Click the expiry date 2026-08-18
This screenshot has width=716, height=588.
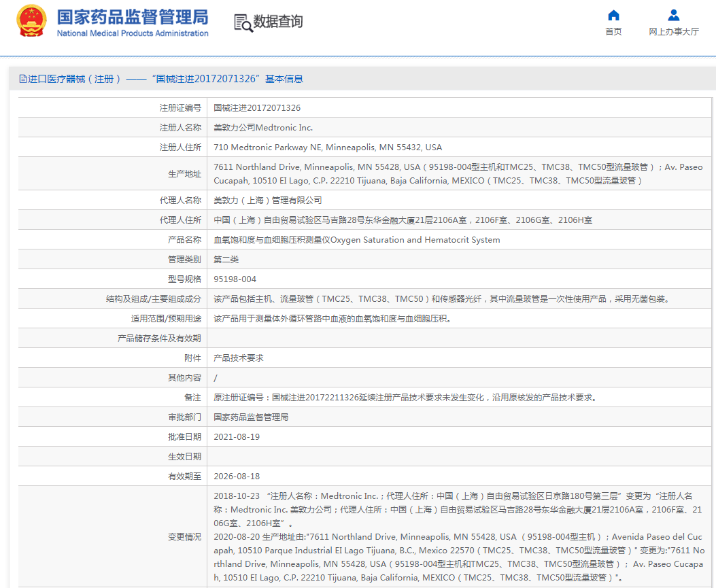(237, 477)
